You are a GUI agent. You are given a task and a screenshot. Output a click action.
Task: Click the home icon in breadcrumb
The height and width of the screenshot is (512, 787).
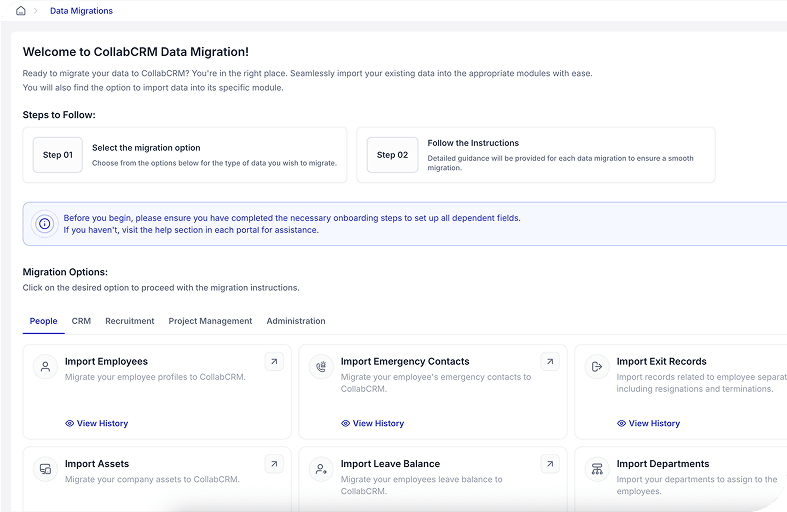pyautogui.click(x=21, y=11)
